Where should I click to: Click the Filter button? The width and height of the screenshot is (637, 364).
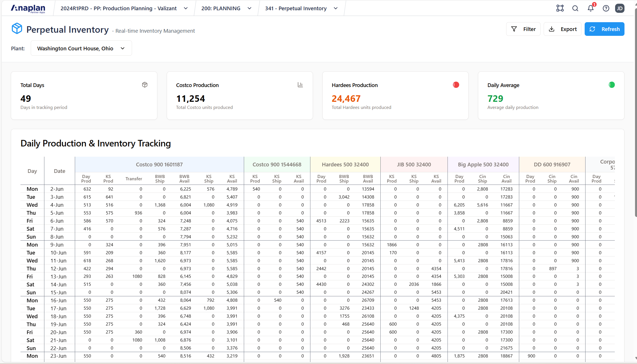click(x=523, y=29)
